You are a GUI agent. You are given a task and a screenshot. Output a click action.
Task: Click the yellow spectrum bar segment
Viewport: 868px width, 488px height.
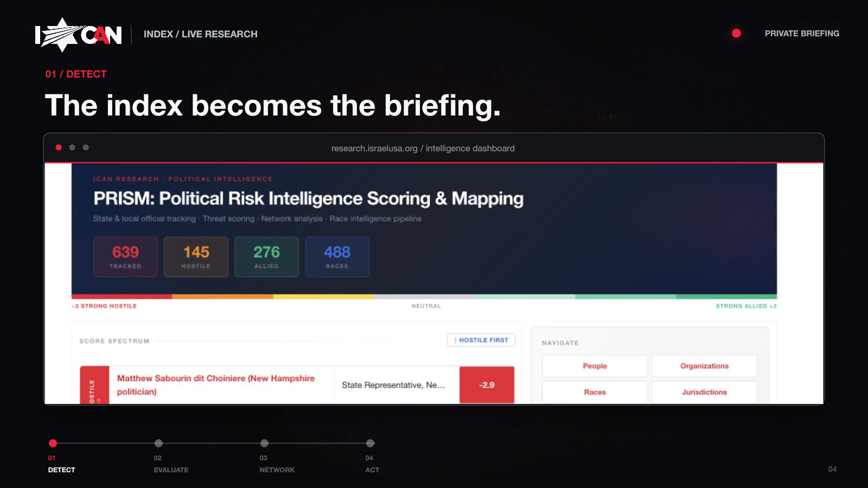pyautogui.click(x=323, y=297)
